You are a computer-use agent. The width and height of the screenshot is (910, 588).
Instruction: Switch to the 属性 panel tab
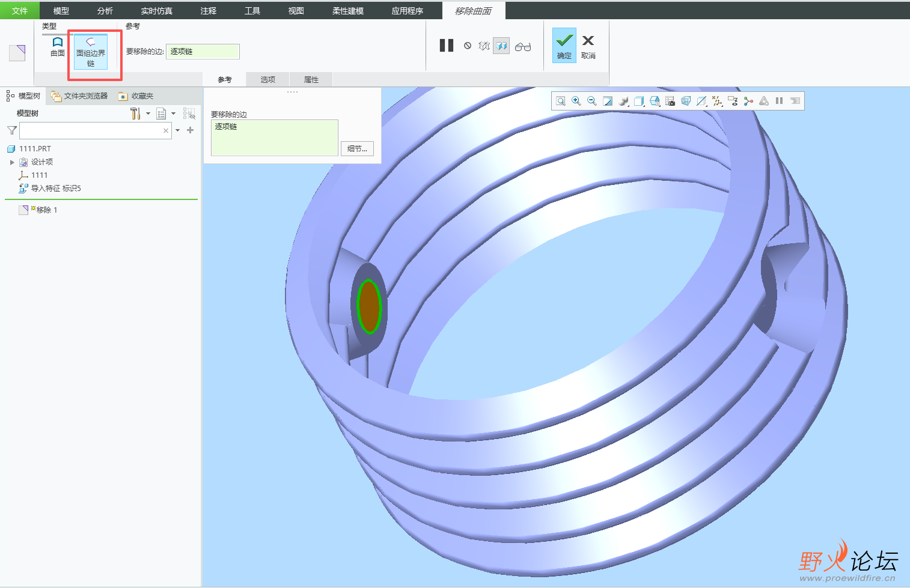[311, 79]
